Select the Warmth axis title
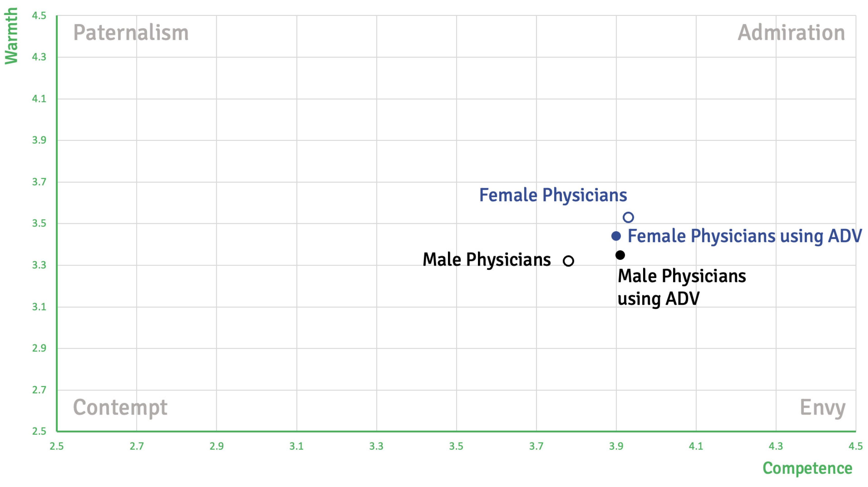Image resolution: width=868 pixels, height=487 pixels. pos(11,36)
